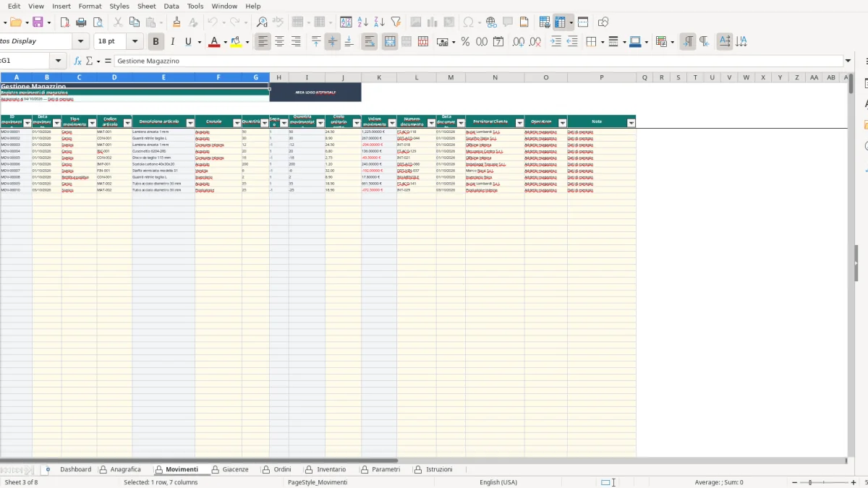Save the document with the floppy icon
The width and height of the screenshot is (868, 488).
tap(38, 22)
